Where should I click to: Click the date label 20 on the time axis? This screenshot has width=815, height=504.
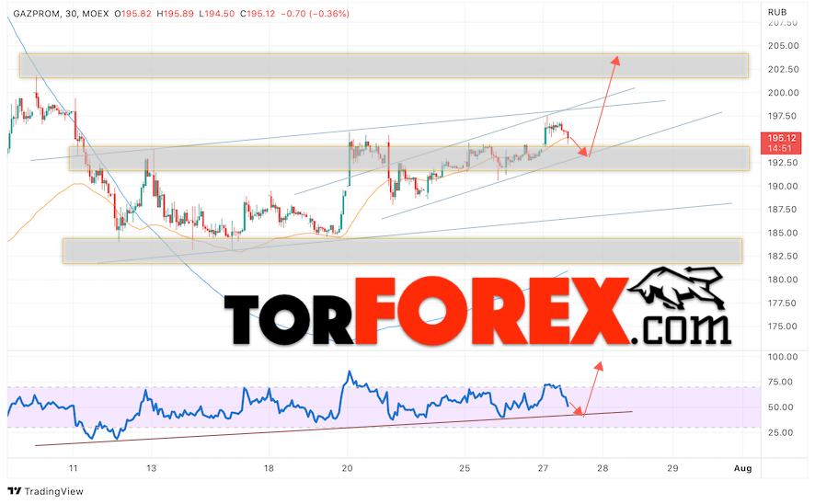(347, 468)
